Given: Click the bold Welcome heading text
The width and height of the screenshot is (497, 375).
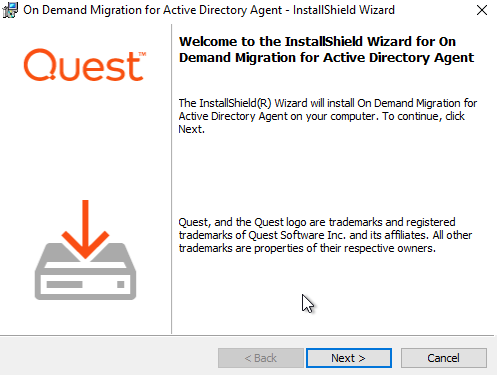Looking at the screenshot, I should 326,49.
